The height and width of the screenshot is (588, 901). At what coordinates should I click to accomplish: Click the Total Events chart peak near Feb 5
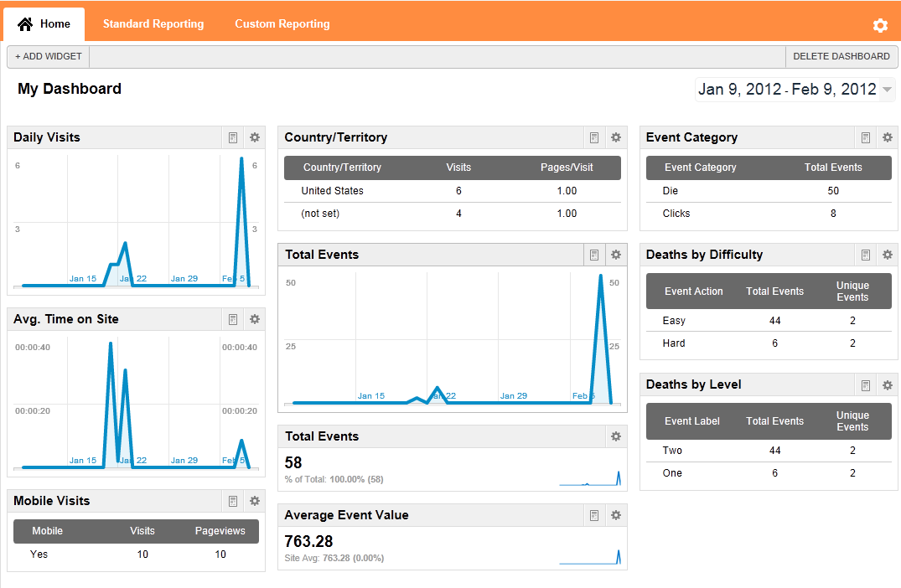[600, 277]
